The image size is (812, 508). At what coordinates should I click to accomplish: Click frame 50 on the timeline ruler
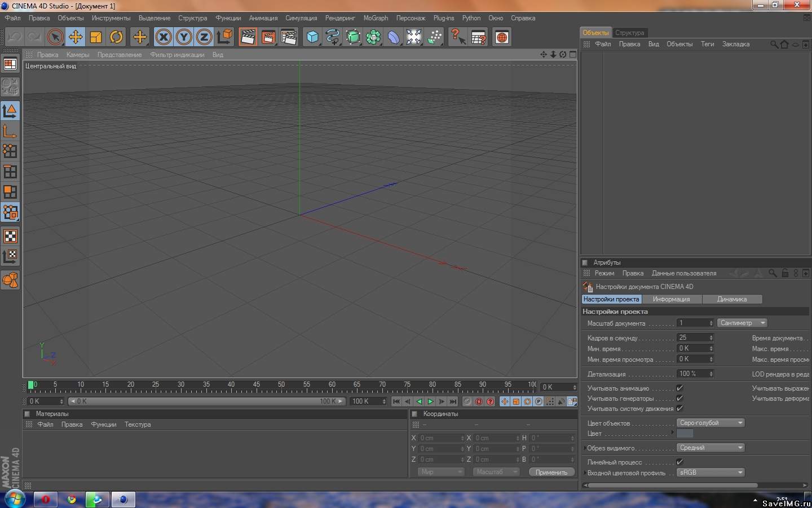click(281, 385)
